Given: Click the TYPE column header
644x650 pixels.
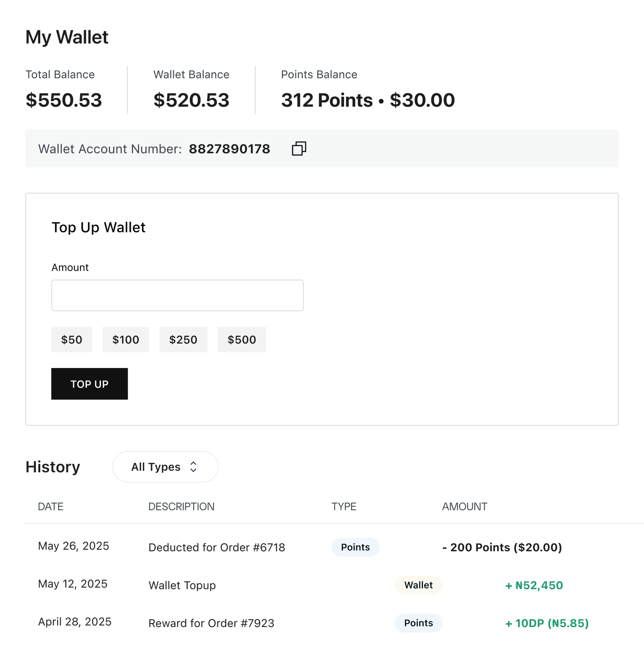Looking at the screenshot, I should click(x=344, y=507).
